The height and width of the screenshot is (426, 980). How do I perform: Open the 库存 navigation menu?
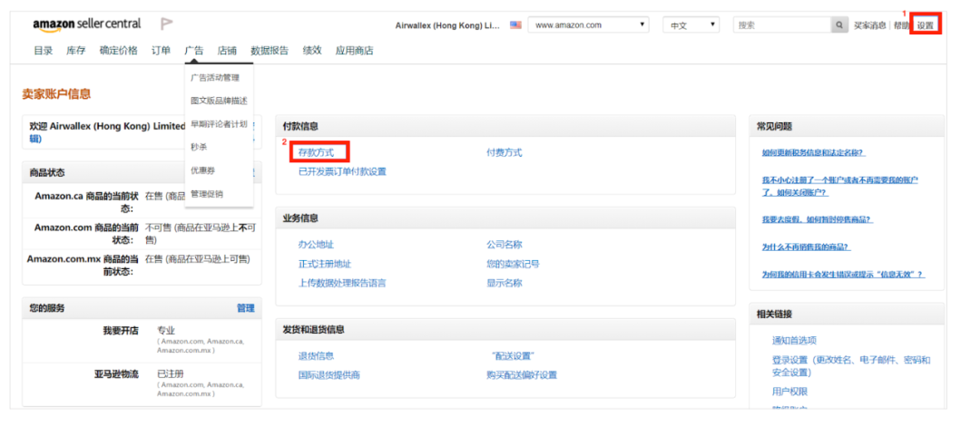coord(76,51)
